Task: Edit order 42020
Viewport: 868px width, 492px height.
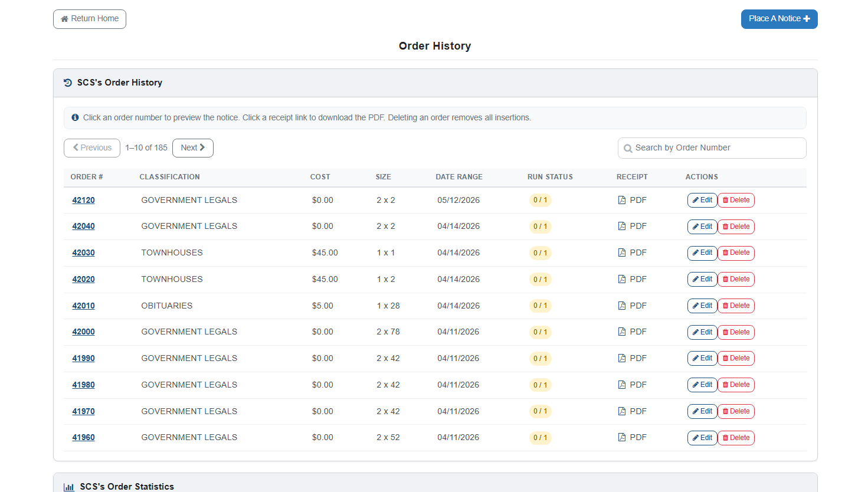Action: pyautogui.click(x=702, y=279)
